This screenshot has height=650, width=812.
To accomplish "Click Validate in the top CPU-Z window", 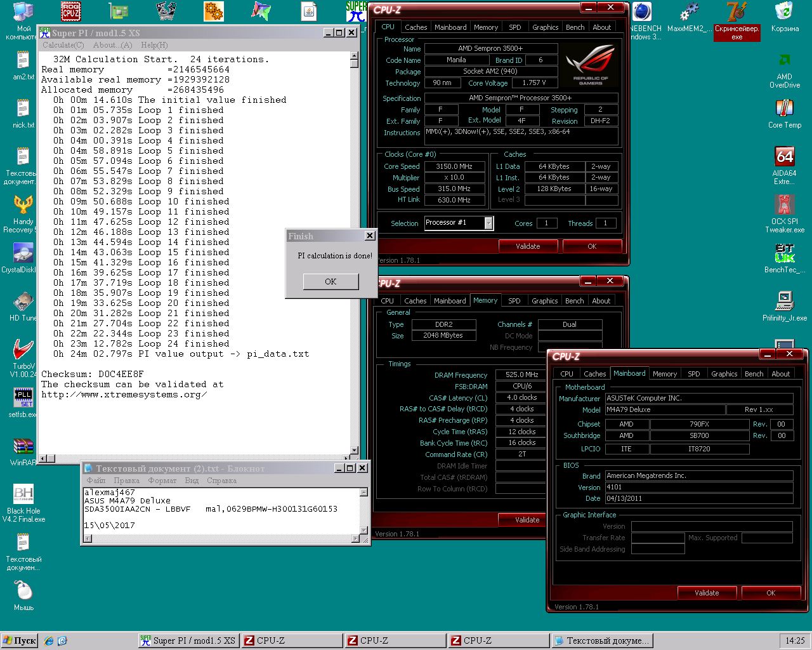I will coord(528,246).
